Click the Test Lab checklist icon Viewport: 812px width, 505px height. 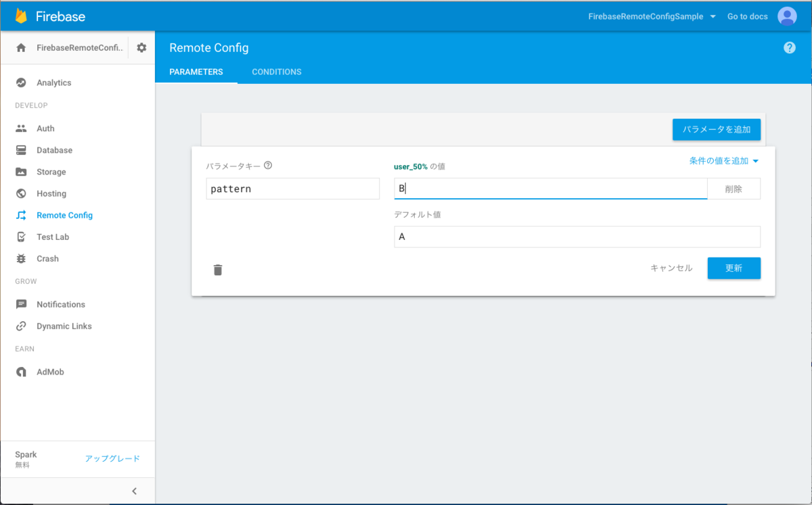[21, 237]
